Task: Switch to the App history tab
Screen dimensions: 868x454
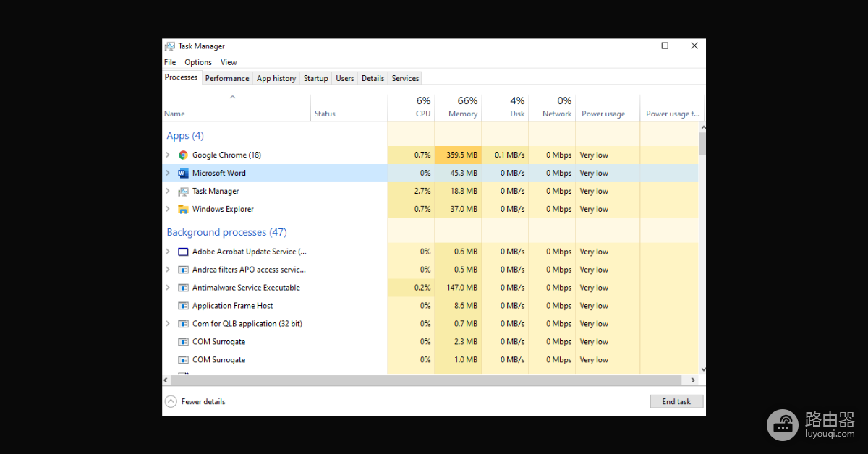Action: (276, 78)
